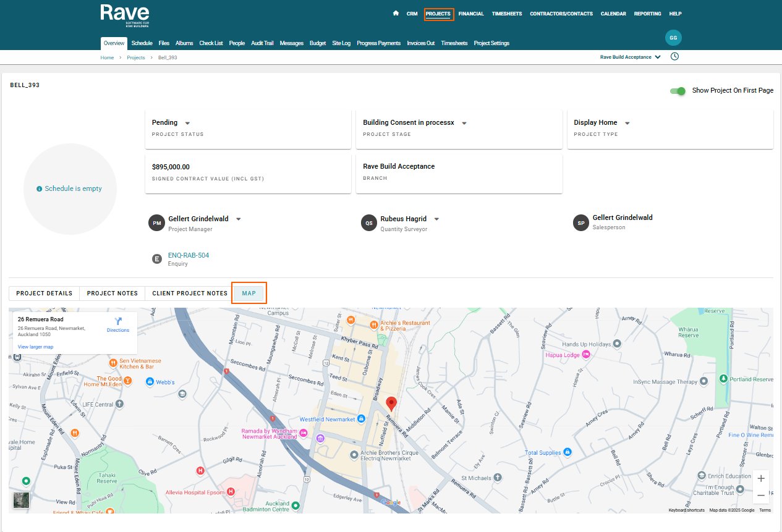Image resolution: width=782 pixels, height=532 pixels.
Task: Switch to the Schedule tab
Action: pos(142,43)
